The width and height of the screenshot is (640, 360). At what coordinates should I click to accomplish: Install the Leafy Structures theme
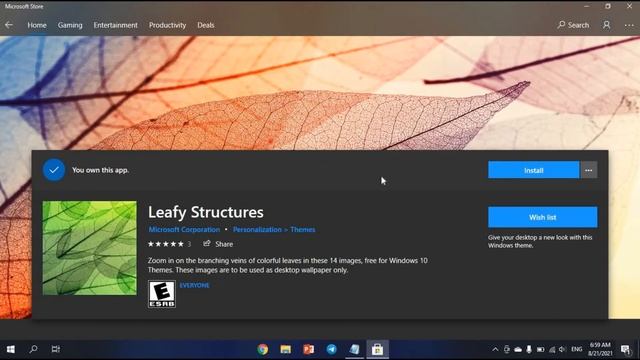click(x=533, y=170)
